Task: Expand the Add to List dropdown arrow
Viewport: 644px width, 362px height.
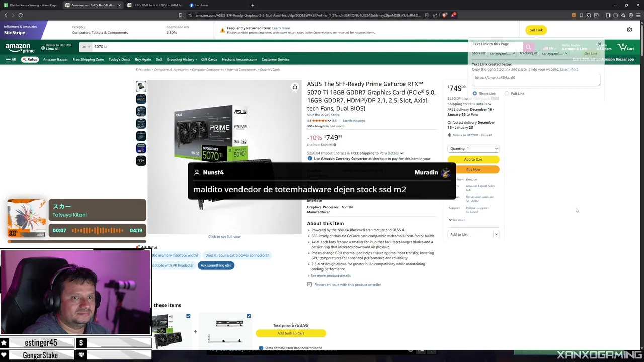Action: pos(496,234)
